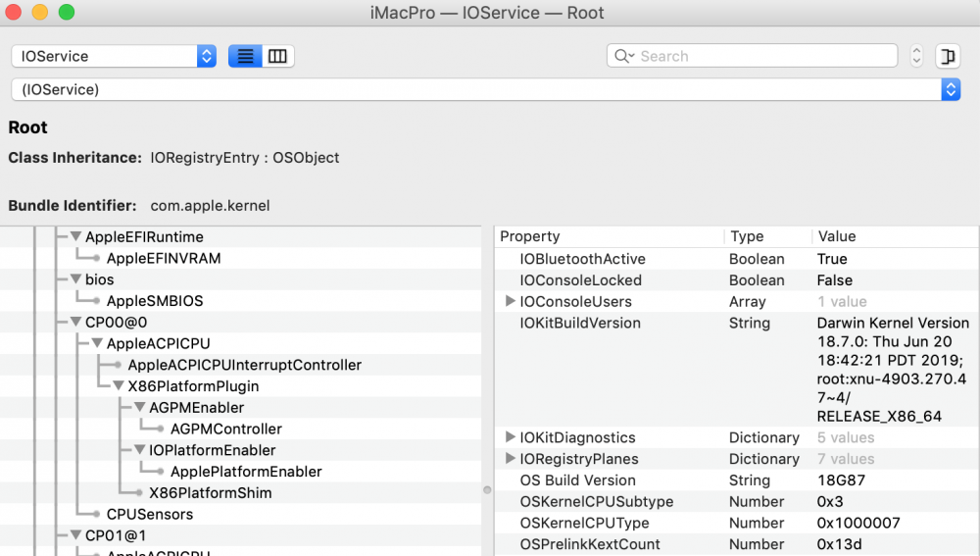Click the yellow minimize window button
Screen dimensions: 980x556
point(40,12)
